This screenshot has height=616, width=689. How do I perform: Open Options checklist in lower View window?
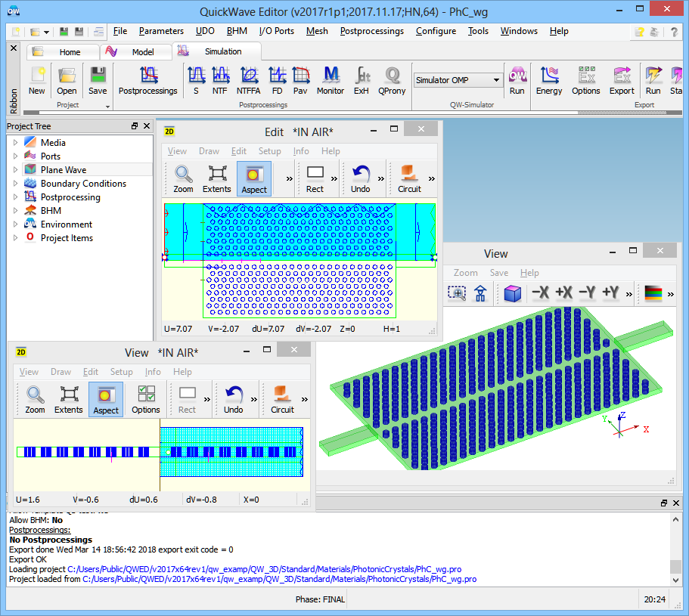pyautogui.click(x=146, y=399)
